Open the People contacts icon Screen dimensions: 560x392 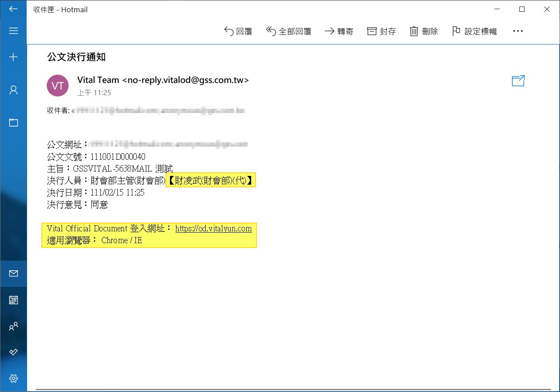13,326
